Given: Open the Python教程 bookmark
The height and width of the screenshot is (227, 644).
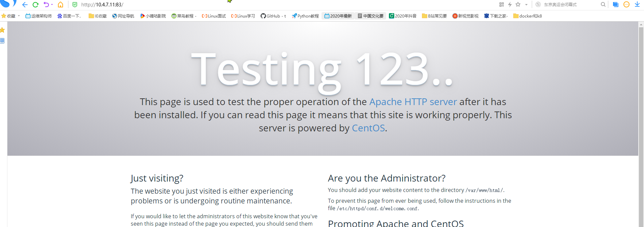Looking at the screenshot, I should [305, 16].
